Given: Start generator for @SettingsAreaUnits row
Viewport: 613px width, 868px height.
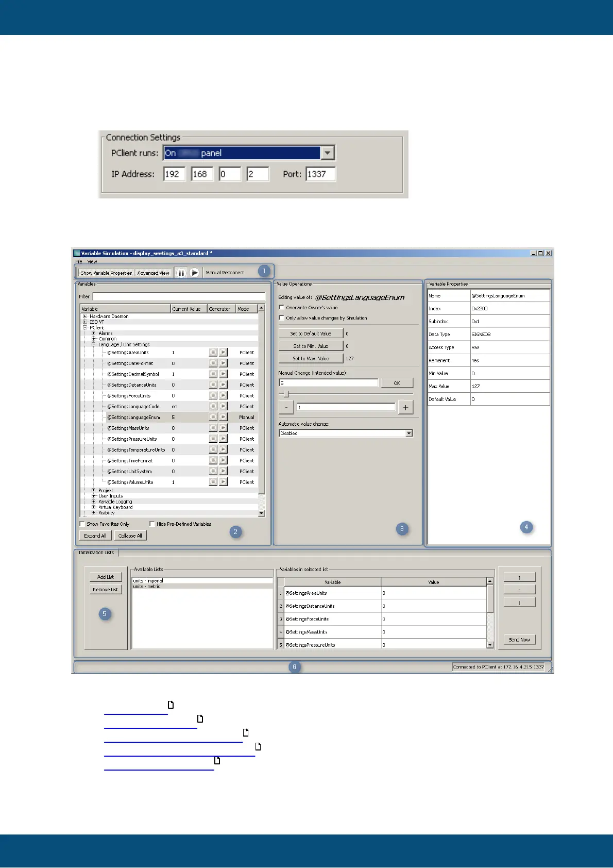Looking at the screenshot, I should [223, 353].
